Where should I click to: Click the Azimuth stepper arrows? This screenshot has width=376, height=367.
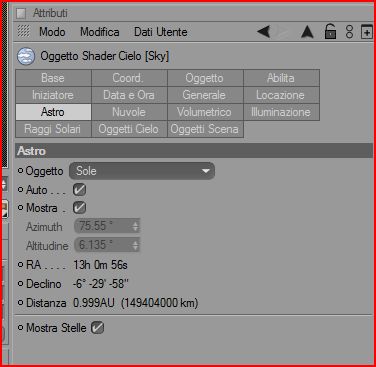point(136,226)
